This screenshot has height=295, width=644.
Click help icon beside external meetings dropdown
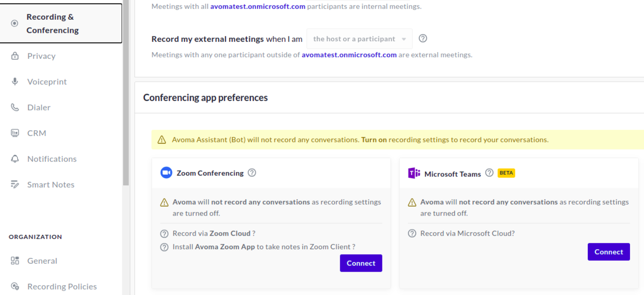423,39
